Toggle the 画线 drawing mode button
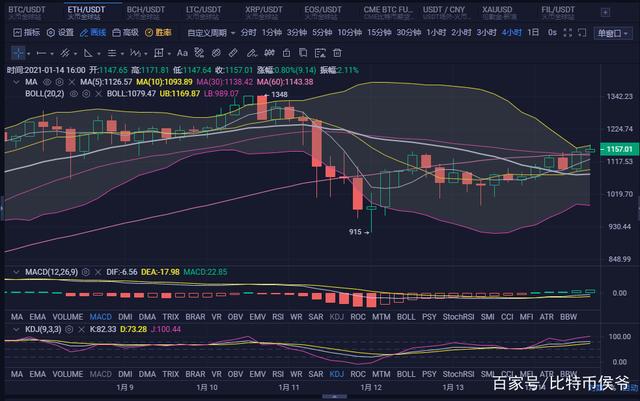Screen dimensions: 640x401 [93, 33]
